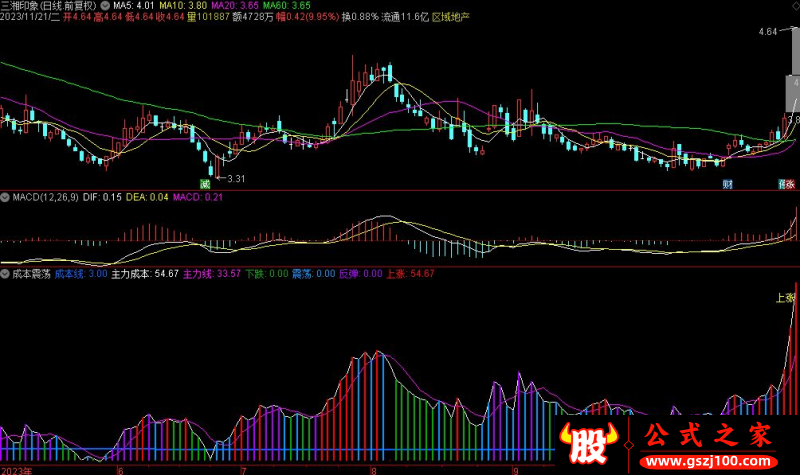800x475 pixels.
Task: Open dropdown next to 三湘印象 chart title
Action: click(105, 6)
